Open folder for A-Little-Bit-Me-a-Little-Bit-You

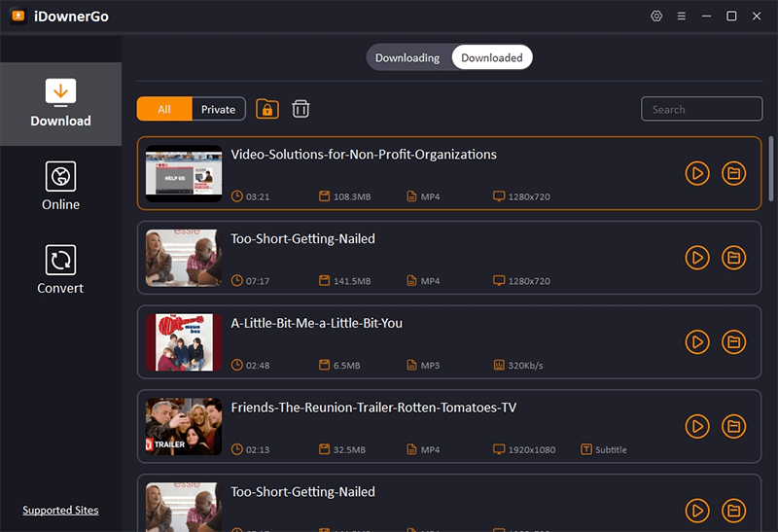tap(733, 342)
